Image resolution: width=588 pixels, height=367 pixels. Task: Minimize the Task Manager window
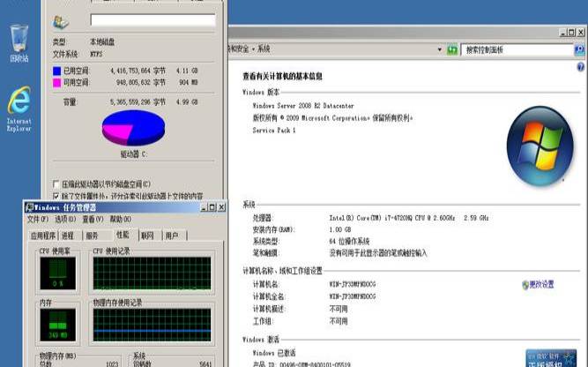[204, 207]
